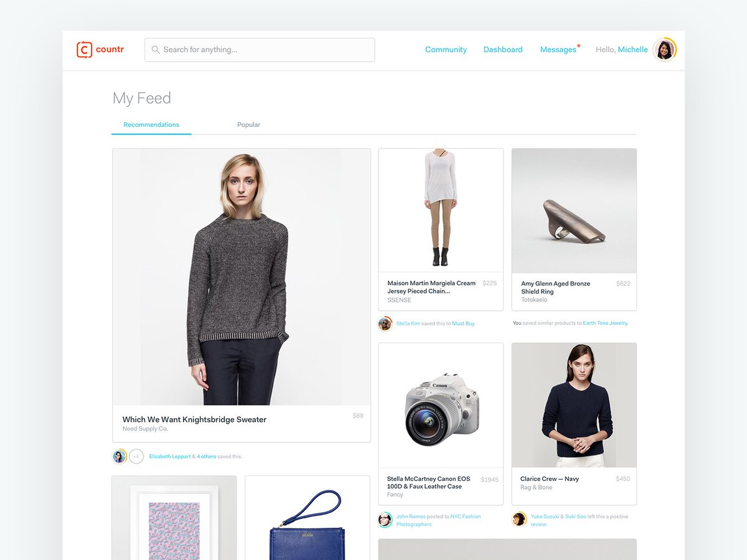Open the Earth Tone Jewelry link

(x=606, y=323)
